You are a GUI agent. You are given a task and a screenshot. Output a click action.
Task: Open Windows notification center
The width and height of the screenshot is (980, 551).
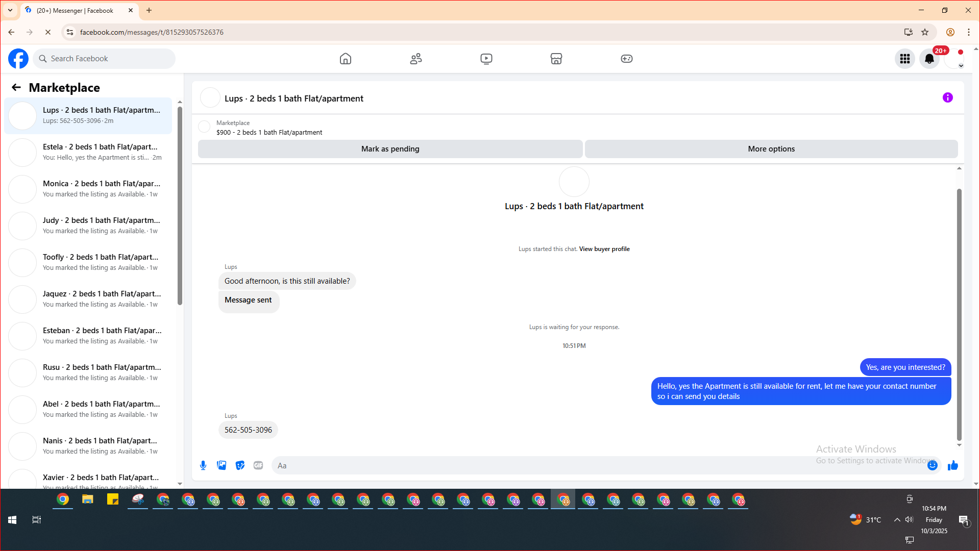964,520
